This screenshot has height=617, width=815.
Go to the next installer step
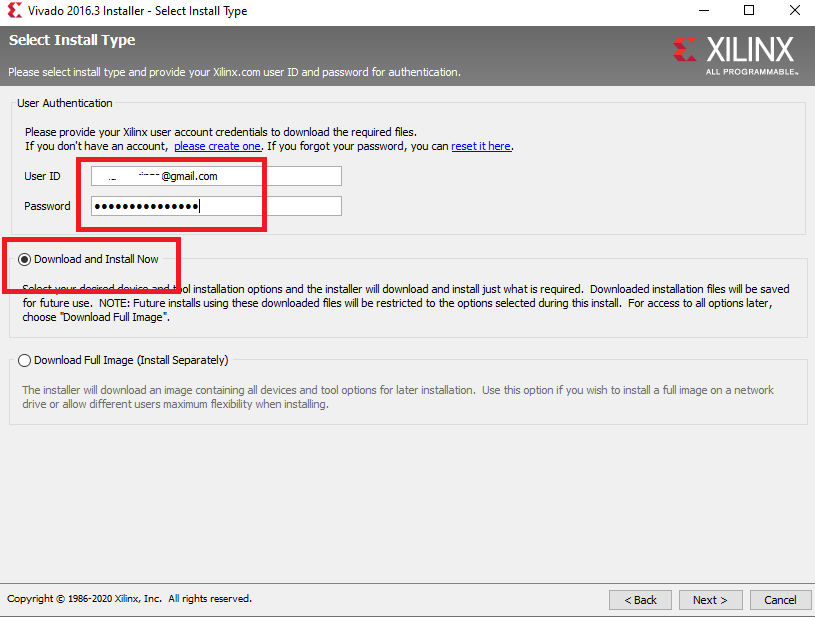pyautogui.click(x=711, y=600)
